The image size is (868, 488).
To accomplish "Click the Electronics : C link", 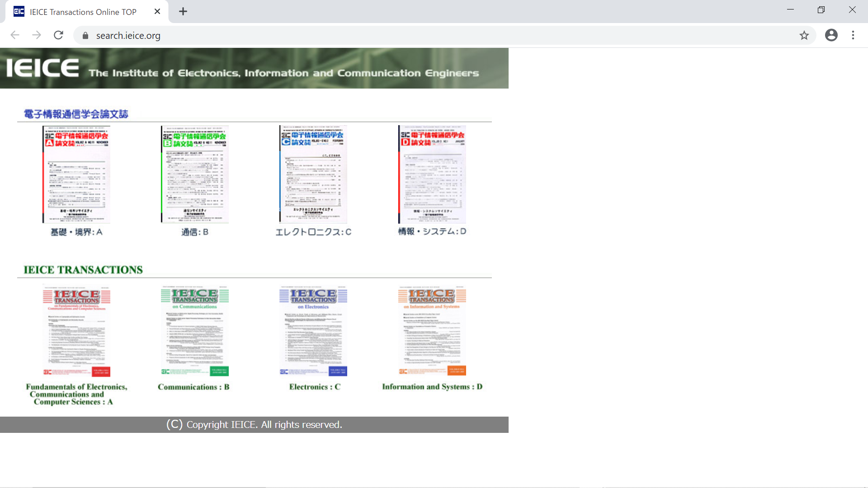I will [x=315, y=387].
